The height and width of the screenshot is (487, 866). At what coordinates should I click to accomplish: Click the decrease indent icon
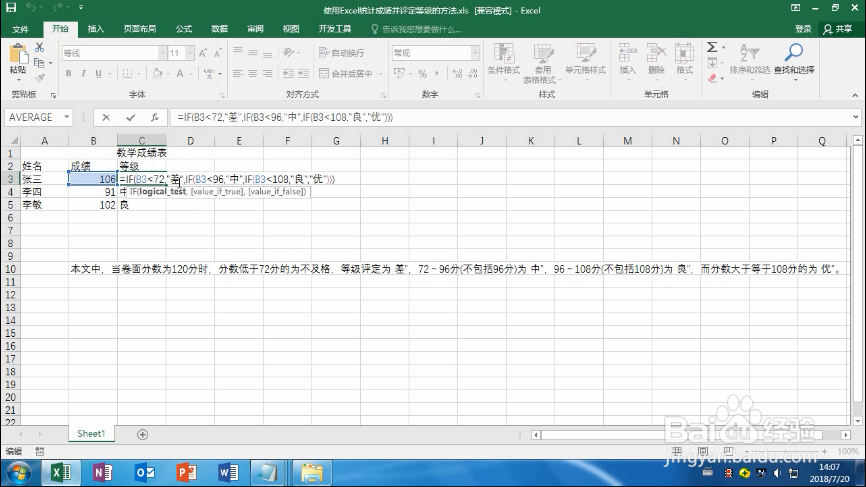[x=288, y=73]
